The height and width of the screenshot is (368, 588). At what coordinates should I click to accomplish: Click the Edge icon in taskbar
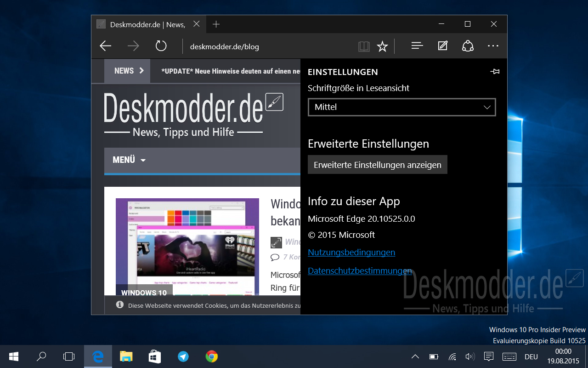click(x=98, y=356)
